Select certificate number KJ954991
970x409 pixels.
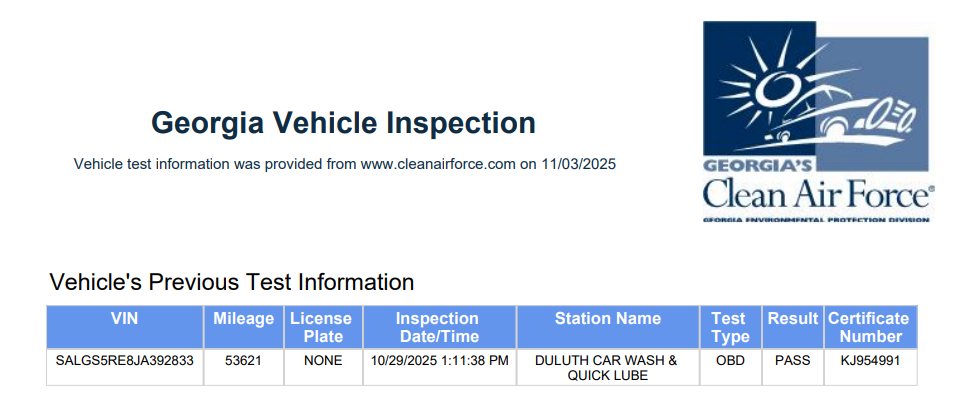pos(868,360)
